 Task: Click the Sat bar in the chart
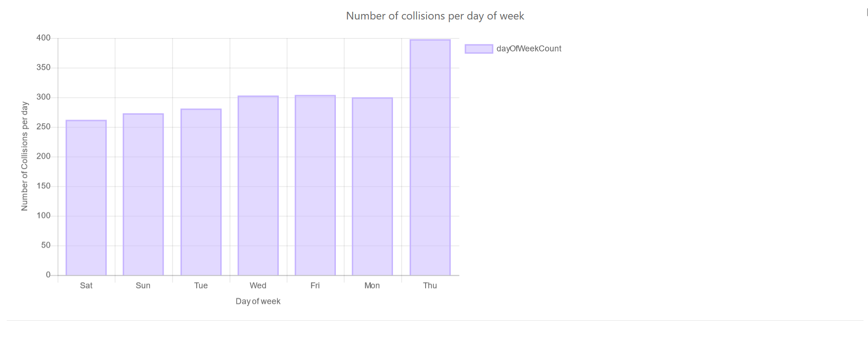pyautogui.click(x=86, y=197)
